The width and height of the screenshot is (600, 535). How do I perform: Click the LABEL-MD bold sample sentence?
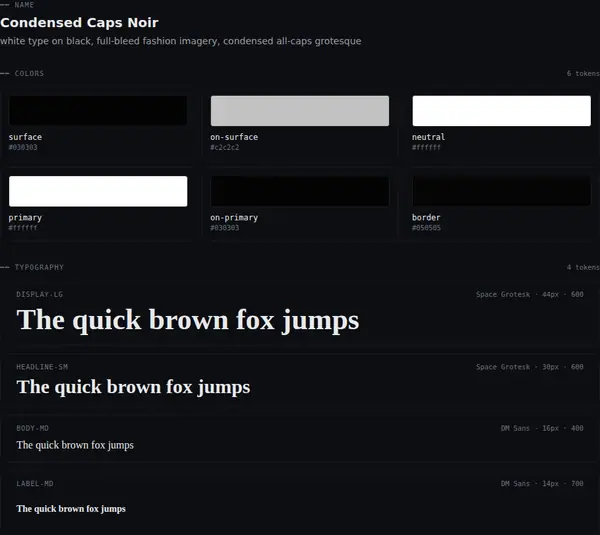(71, 509)
